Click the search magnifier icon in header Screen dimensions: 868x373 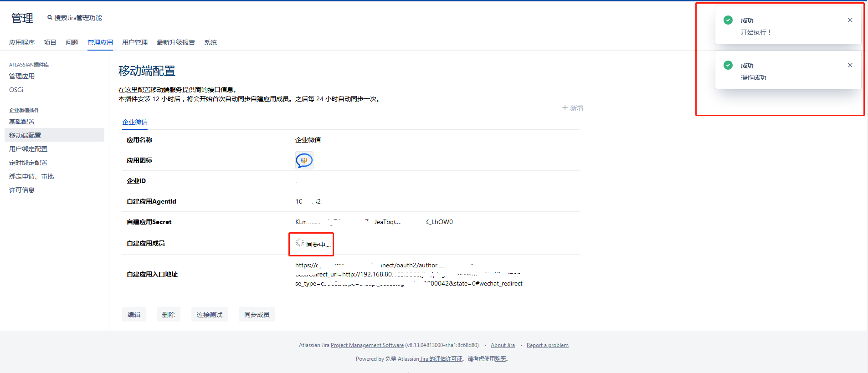click(50, 18)
